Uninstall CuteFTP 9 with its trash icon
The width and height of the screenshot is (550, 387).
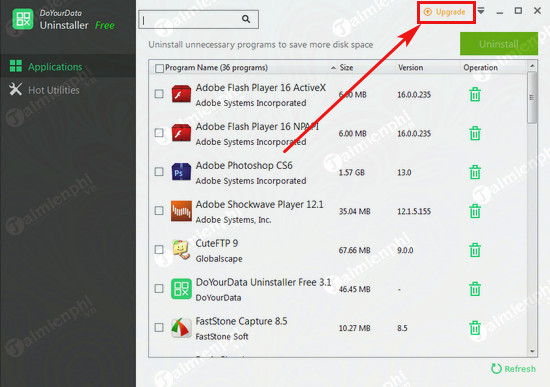tap(475, 250)
